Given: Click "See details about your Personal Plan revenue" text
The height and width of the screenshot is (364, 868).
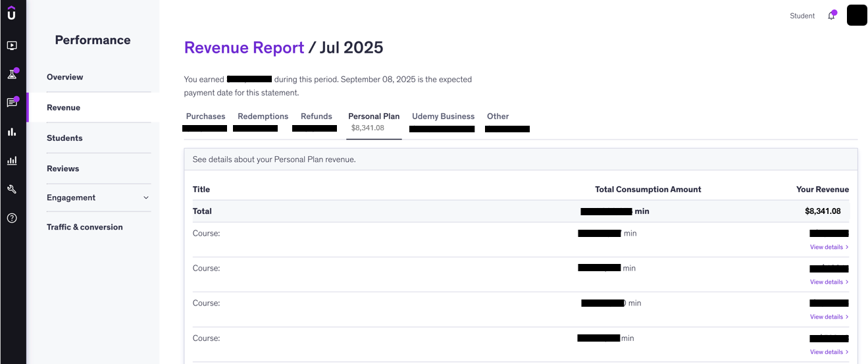Looking at the screenshot, I should tap(274, 159).
